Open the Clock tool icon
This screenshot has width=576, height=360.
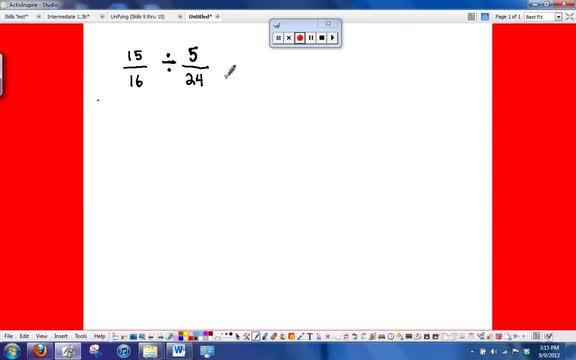[x=391, y=336]
